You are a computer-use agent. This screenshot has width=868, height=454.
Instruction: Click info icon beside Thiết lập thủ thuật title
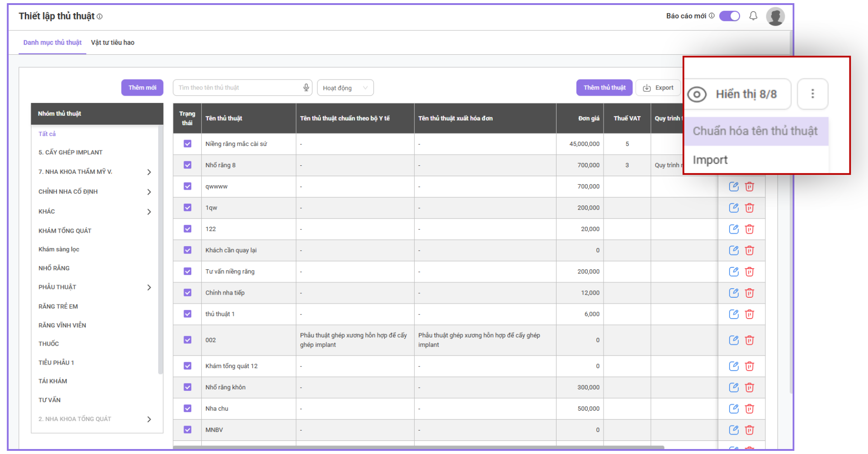99,17
